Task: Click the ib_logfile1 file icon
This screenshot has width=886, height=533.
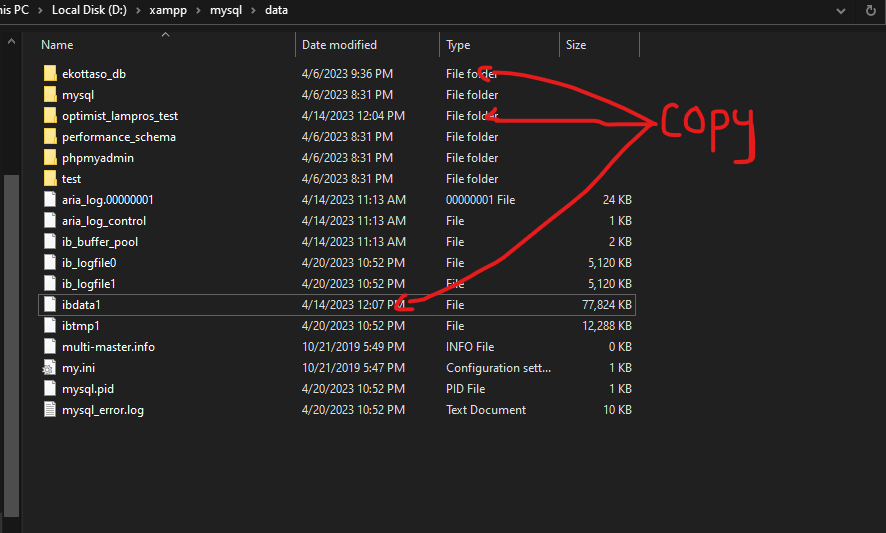Action: point(50,283)
